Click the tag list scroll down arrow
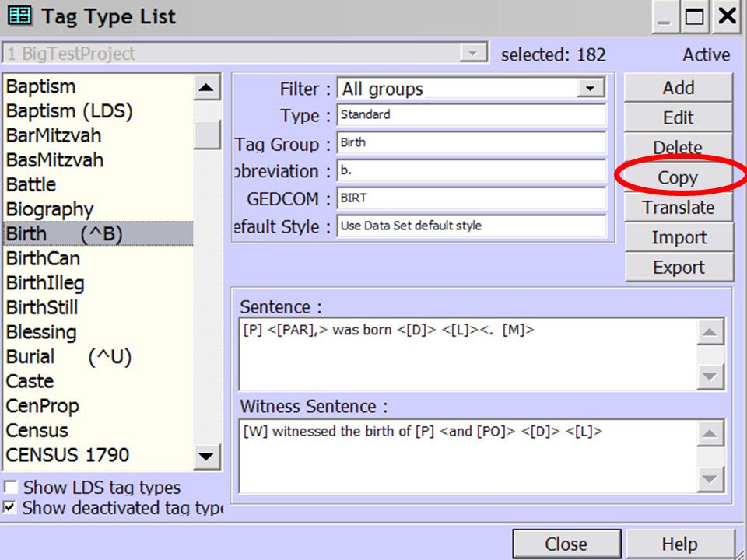Image resolution: width=747 pixels, height=560 pixels. pos(206,457)
